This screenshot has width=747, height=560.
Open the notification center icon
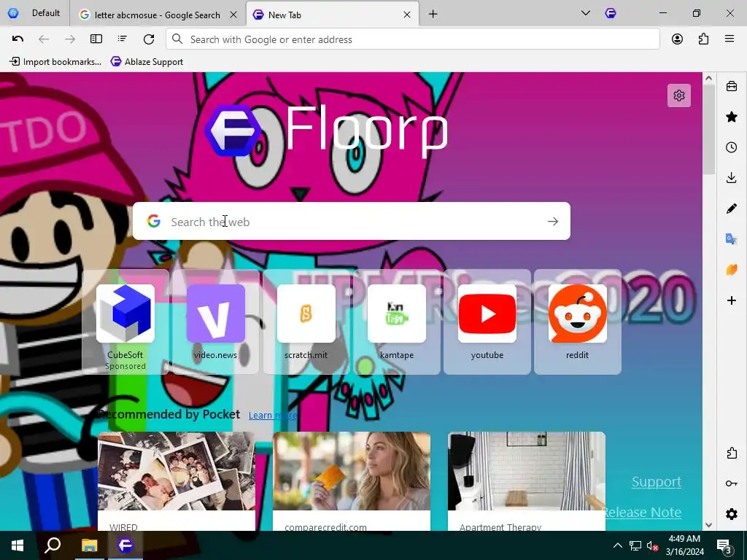724,545
